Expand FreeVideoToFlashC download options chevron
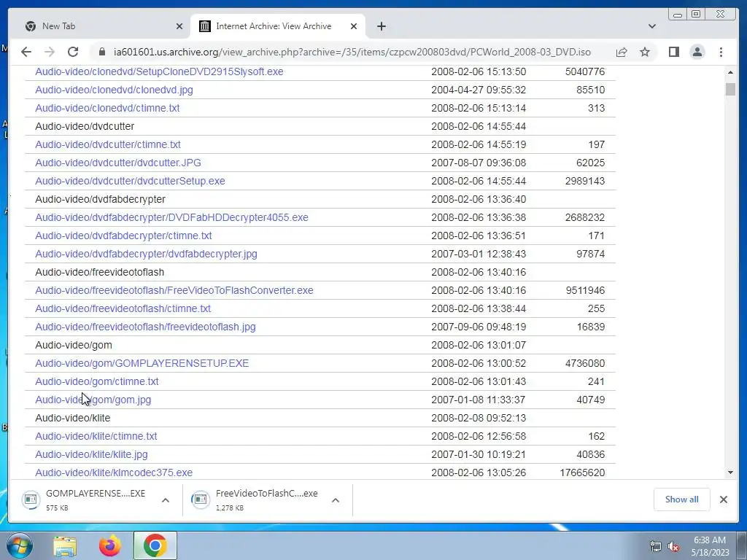This screenshot has height=560, width=747. click(x=336, y=500)
